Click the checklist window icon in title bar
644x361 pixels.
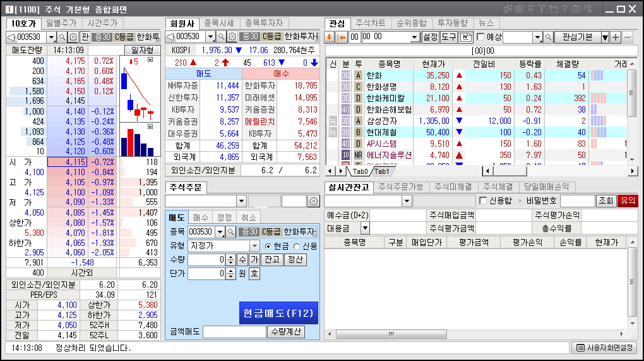coord(519,9)
